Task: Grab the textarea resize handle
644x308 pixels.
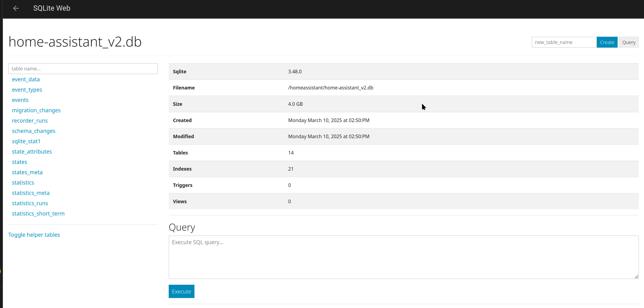Action: (x=636, y=277)
